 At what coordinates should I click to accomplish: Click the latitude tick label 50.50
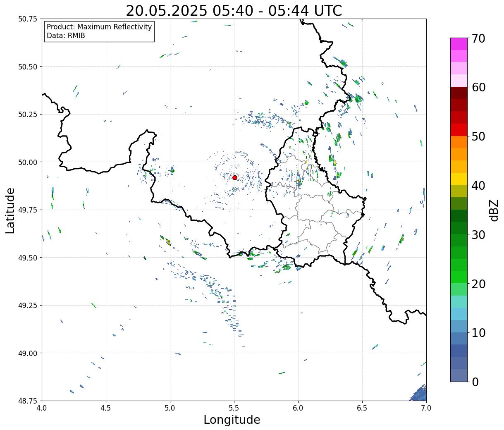(x=27, y=67)
